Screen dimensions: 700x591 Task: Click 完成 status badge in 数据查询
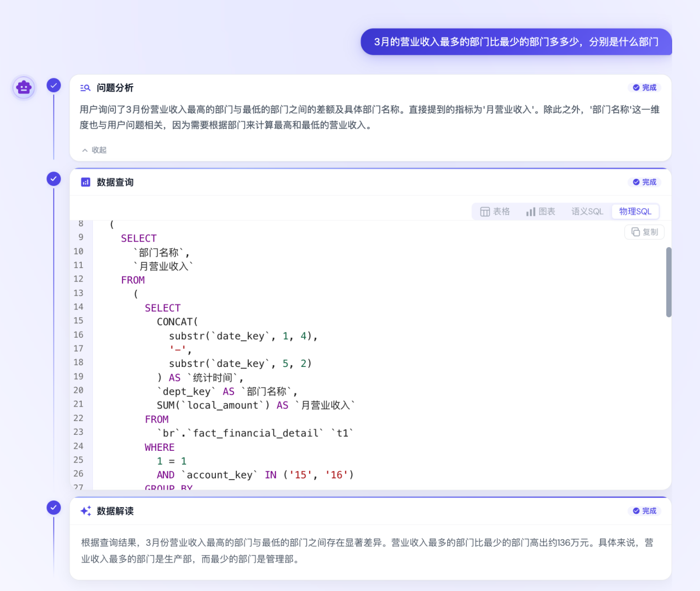coord(644,182)
